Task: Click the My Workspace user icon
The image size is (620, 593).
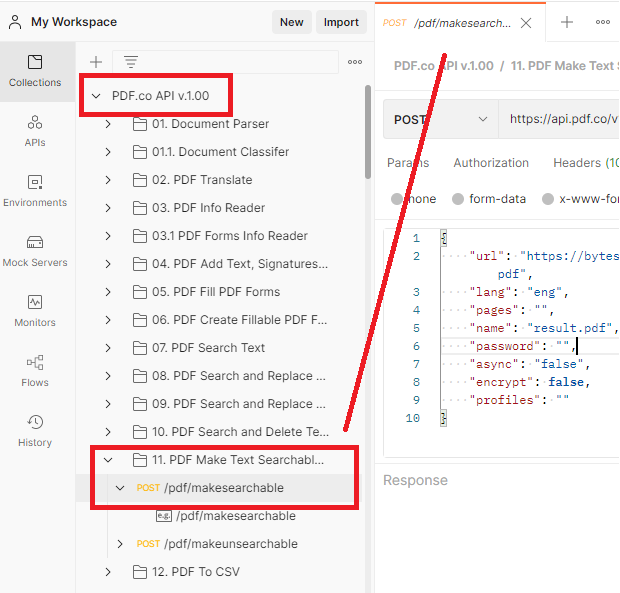Action: tap(15, 22)
